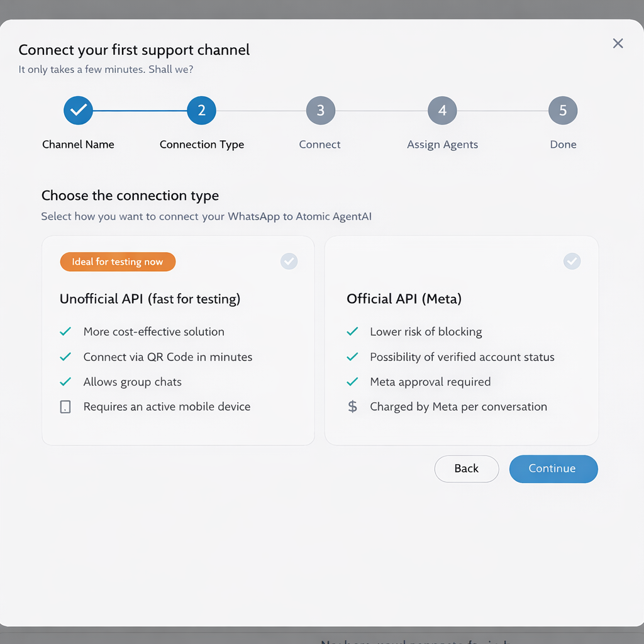Click the 'Official API (Meta)' card title

point(404,299)
